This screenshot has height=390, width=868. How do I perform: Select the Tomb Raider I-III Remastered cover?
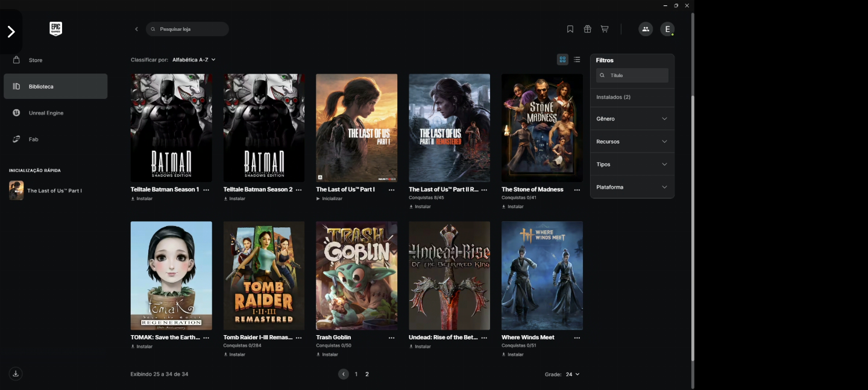264,275
